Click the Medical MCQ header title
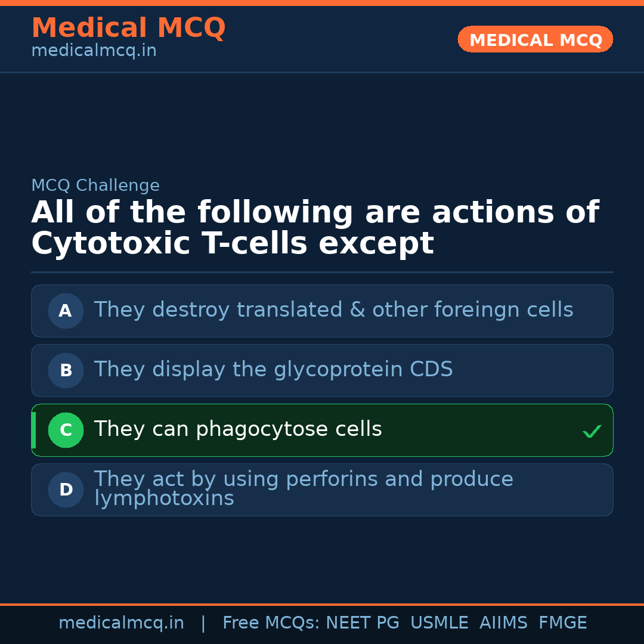The height and width of the screenshot is (644, 644). 128,28
